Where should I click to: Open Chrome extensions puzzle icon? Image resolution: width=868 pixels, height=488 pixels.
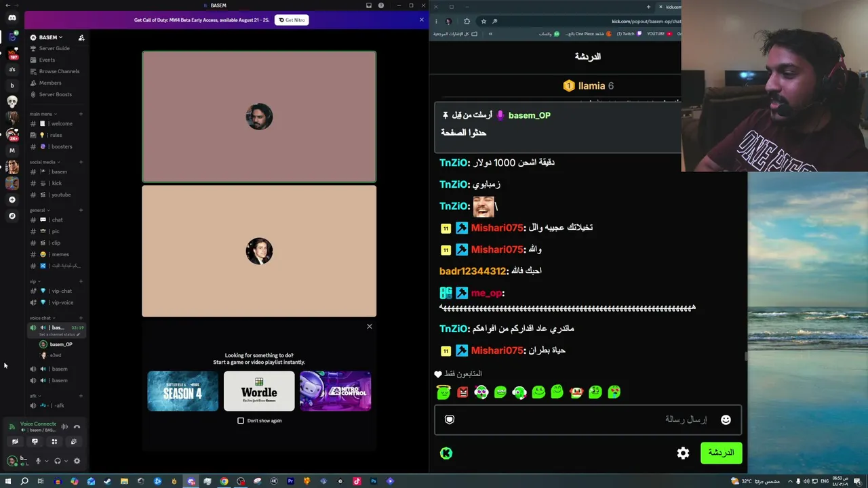(x=467, y=21)
